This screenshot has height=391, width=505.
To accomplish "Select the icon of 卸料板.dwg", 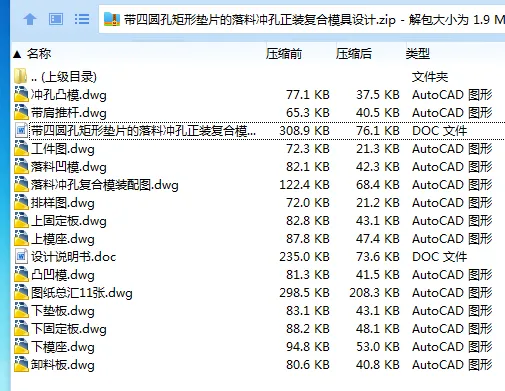I will [21, 364].
